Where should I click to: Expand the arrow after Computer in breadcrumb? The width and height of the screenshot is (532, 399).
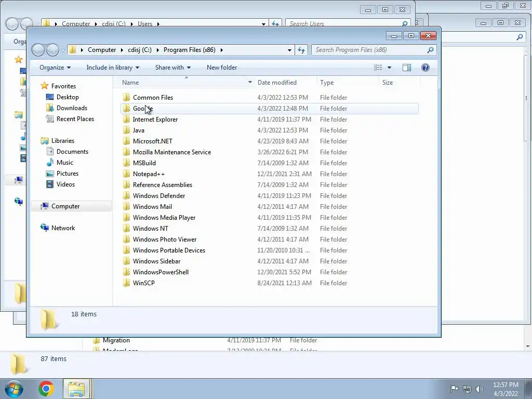pos(122,50)
